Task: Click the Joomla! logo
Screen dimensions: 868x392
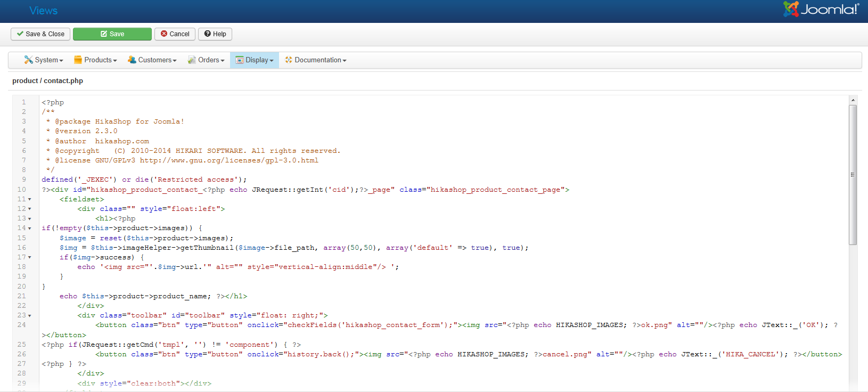Action: [821, 9]
